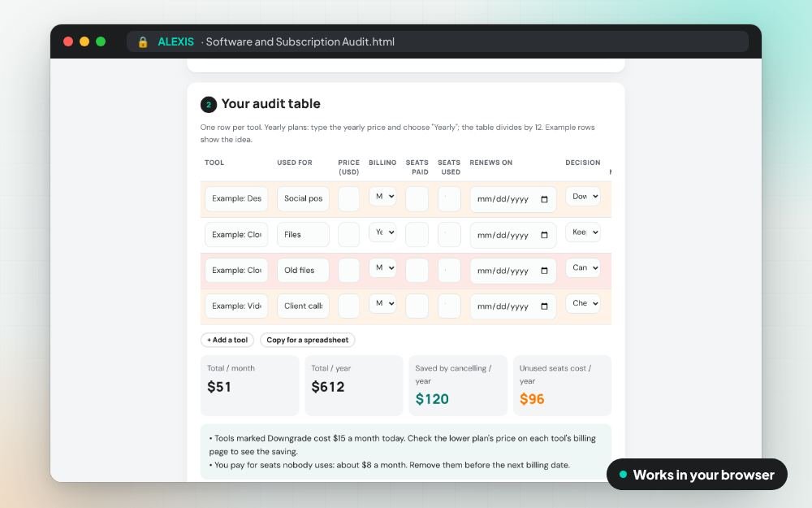Image resolution: width=812 pixels, height=508 pixels.
Task: Click the 'Client call' used-for field
Action: pyautogui.click(x=304, y=306)
